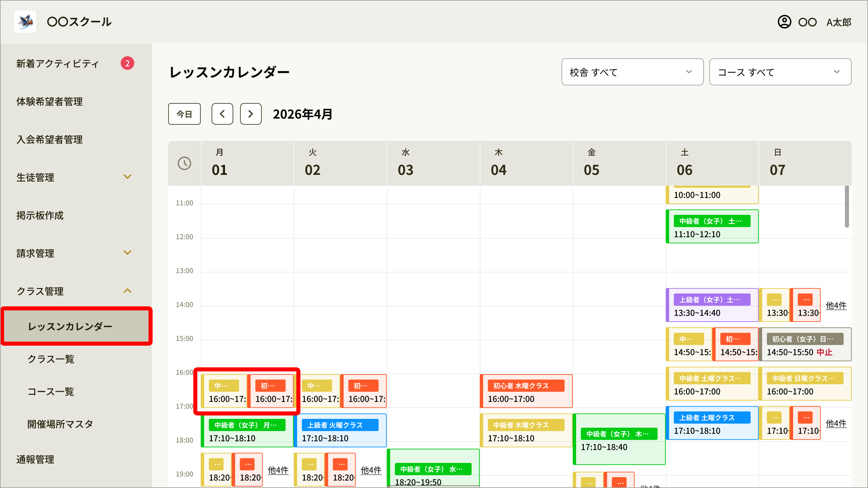Show 他4件 for Sunday 13:30 lessons
This screenshot has height=488, width=868.
836,306
